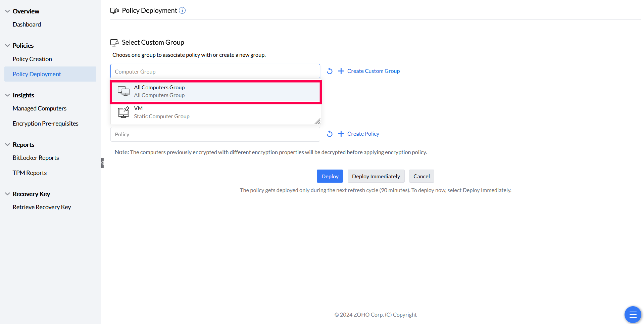Collapse the Insights section
644x324 pixels.
click(7, 95)
